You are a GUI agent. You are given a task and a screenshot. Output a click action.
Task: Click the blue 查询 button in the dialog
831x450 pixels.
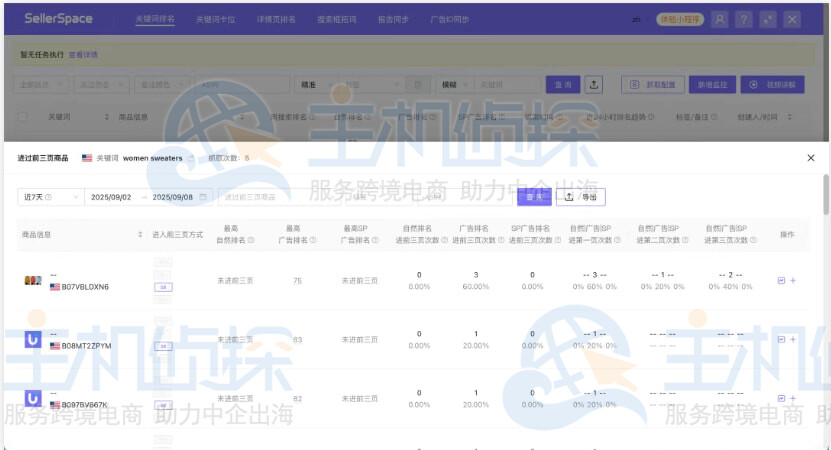point(532,197)
